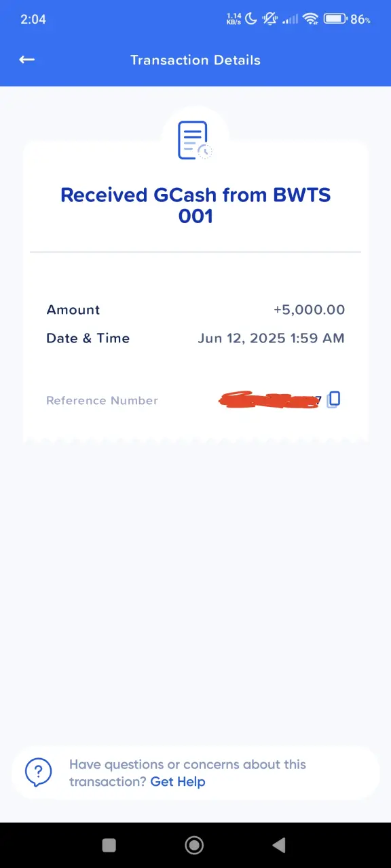This screenshot has width=391, height=868.
Task: Tap the moon do-not-disturb status icon
Action: tap(251, 19)
